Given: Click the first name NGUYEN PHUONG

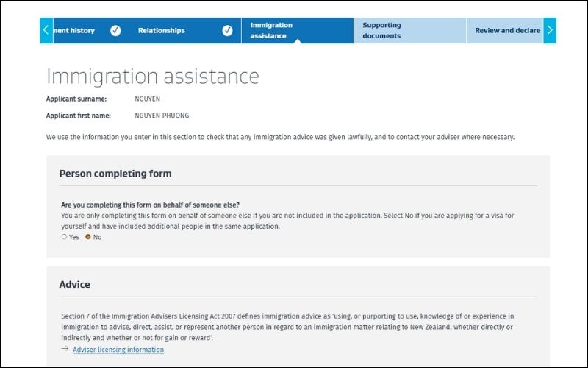Looking at the screenshot, I should pos(162,116).
